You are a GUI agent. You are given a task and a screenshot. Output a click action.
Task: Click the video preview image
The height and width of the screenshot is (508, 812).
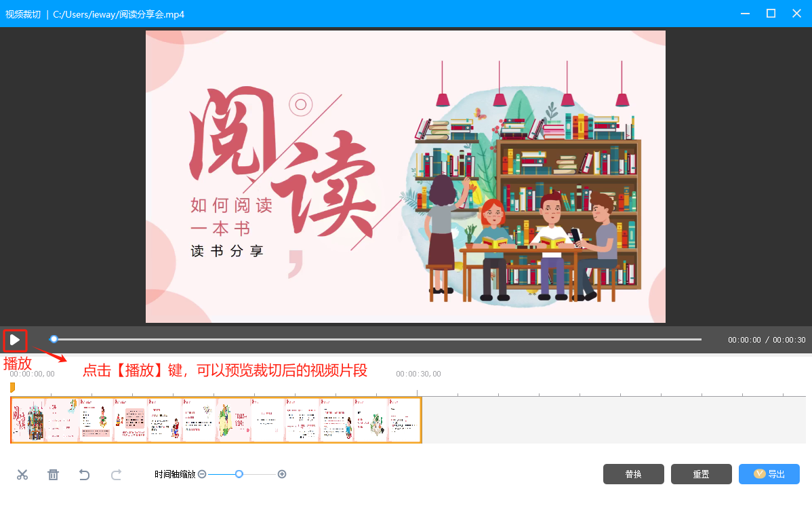(405, 176)
